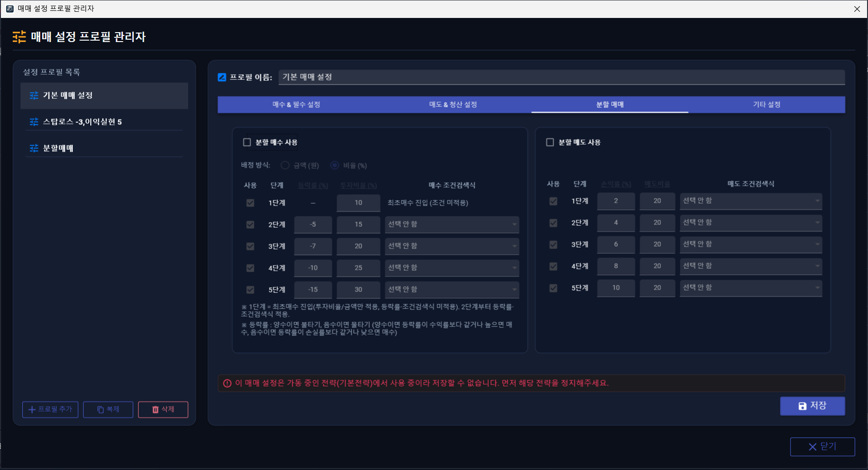The image size is (868, 470).
Task: Open the sell 3단계 매도 조건검색식 dropdown
Action: pos(751,244)
